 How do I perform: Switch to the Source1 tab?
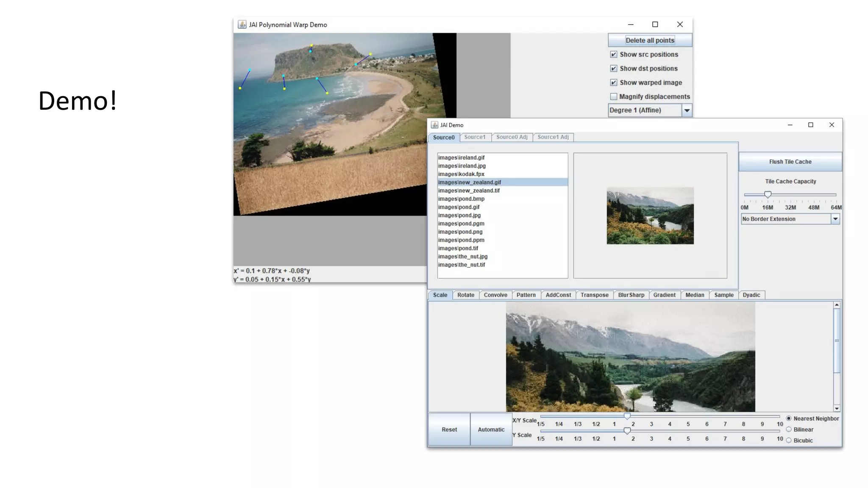(x=475, y=137)
